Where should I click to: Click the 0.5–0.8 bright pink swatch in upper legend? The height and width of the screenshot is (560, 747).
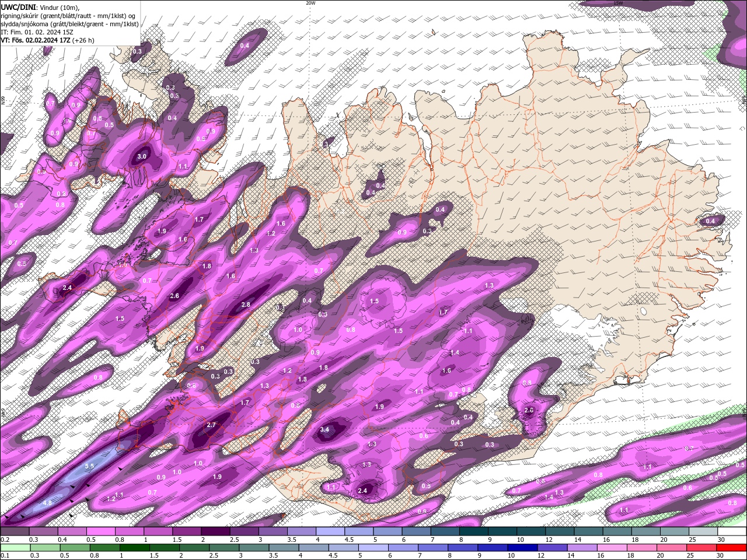[x=100, y=531]
